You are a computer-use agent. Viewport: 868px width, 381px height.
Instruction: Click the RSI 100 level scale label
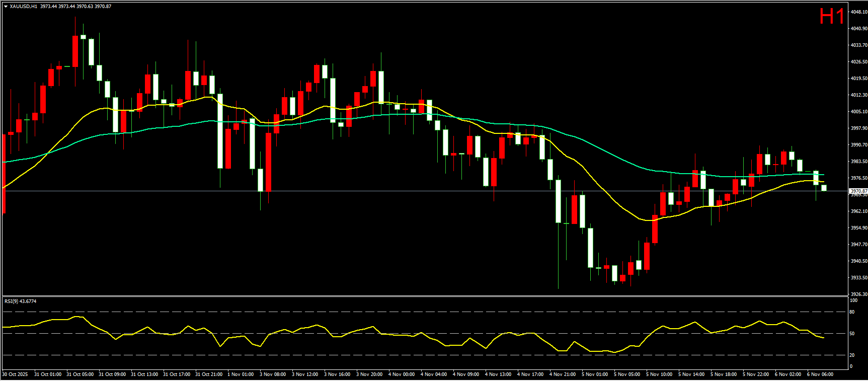point(853,300)
